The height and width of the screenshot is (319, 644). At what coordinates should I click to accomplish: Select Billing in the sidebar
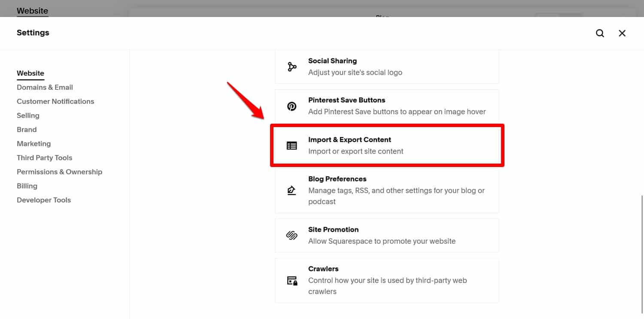pyautogui.click(x=27, y=186)
